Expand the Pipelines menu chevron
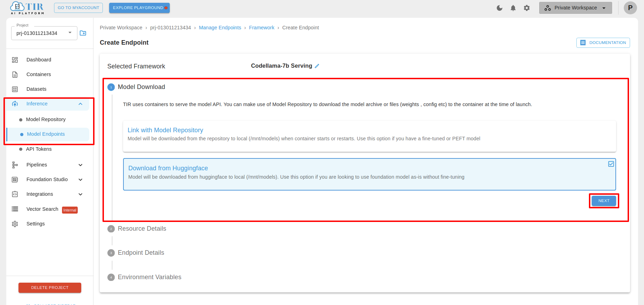The height and width of the screenshot is (305, 644). tap(81, 165)
